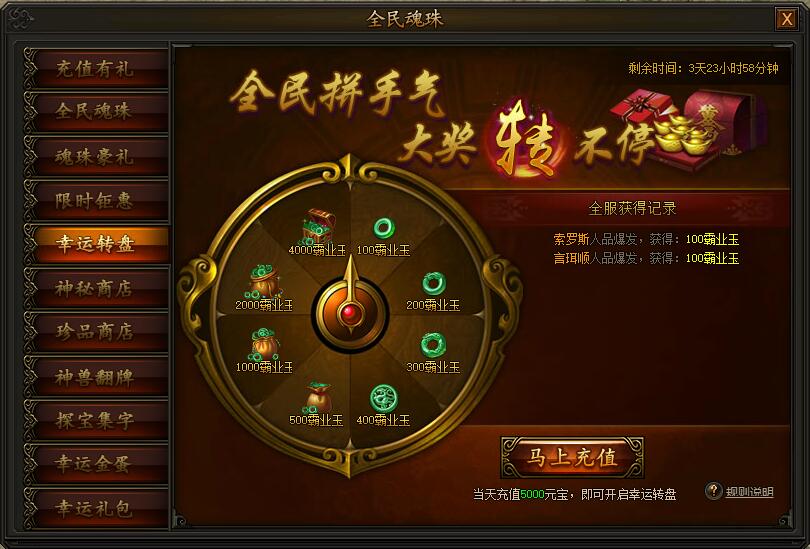Click the 100霸业玉 jade ring icon
The image size is (810, 549).
click(x=384, y=228)
